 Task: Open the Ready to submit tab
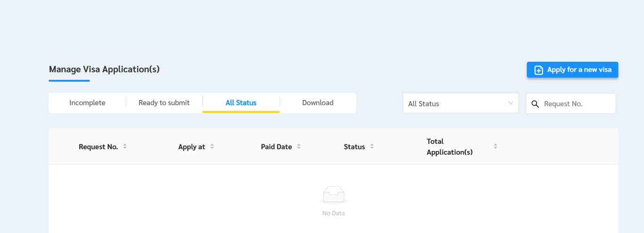point(164,103)
